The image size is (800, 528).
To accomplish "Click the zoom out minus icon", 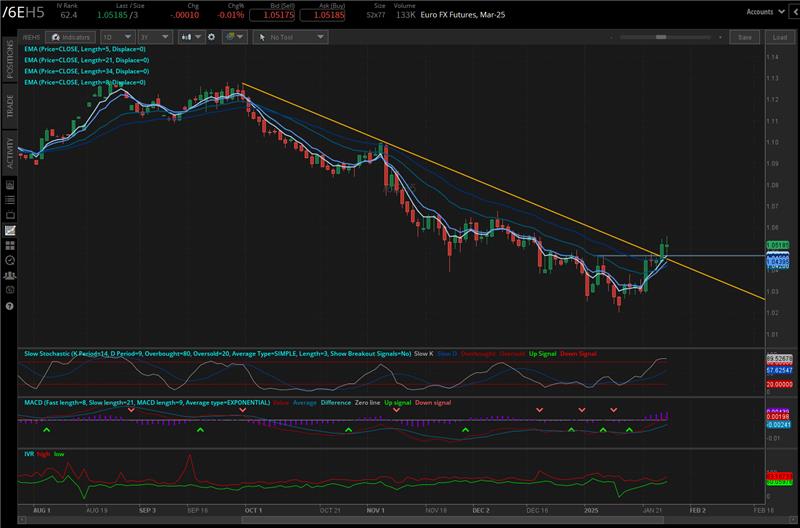I will 612,37.
